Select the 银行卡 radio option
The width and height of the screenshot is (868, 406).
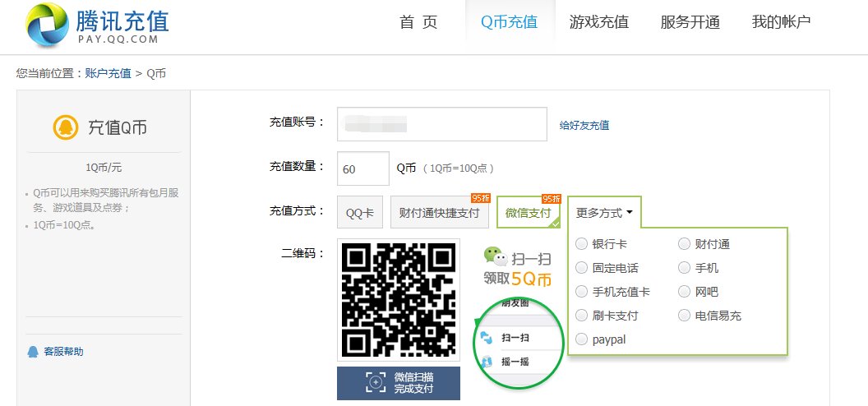581,243
